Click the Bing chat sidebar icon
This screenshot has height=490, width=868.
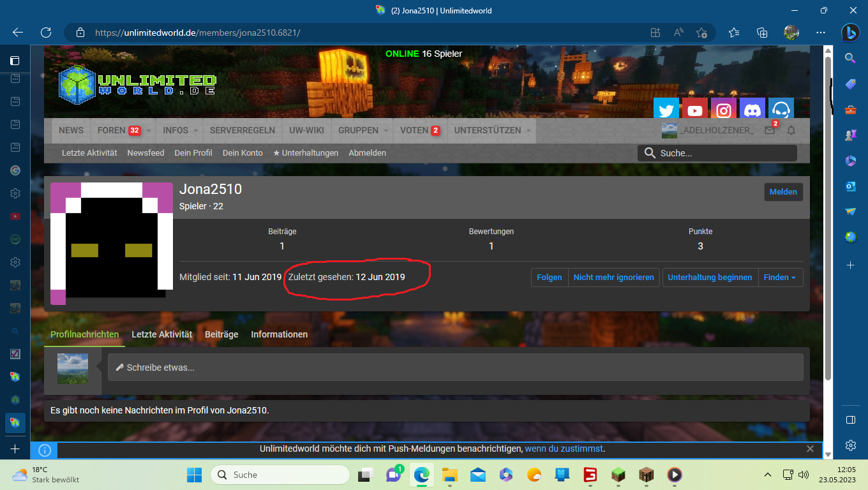point(850,33)
